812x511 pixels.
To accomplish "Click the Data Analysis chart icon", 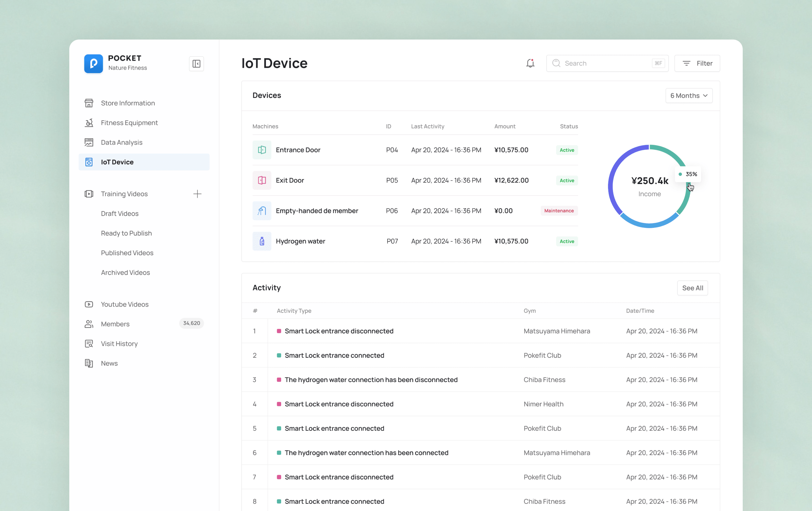I will pyautogui.click(x=89, y=142).
